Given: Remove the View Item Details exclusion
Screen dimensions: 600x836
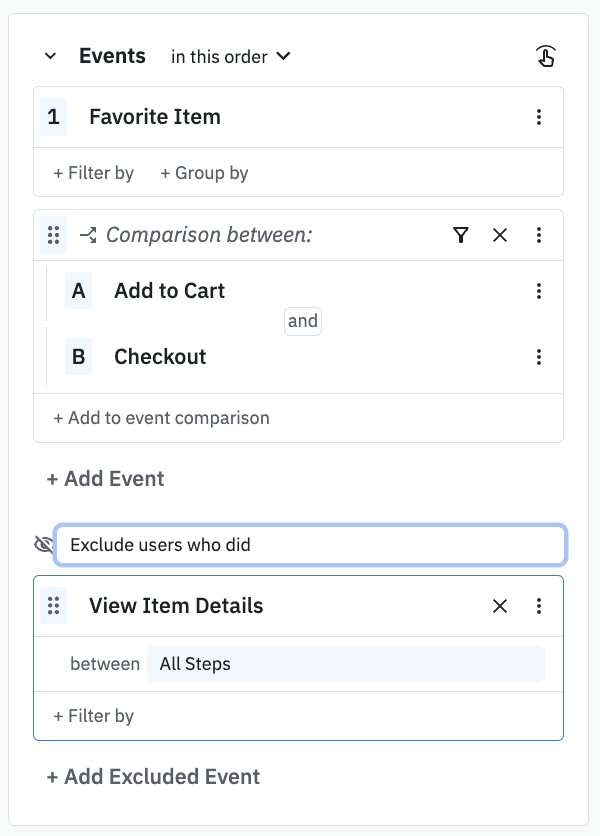Looking at the screenshot, I should click(500, 606).
